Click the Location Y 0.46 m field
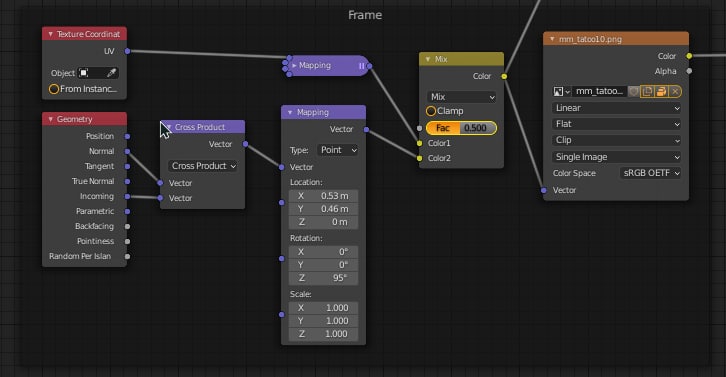The height and width of the screenshot is (377, 726). [x=323, y=209]
